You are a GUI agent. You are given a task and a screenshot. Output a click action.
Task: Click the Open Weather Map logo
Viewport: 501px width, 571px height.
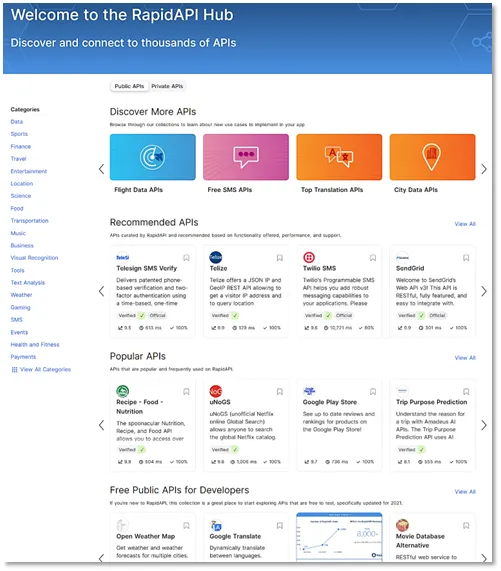pos(123,525)
